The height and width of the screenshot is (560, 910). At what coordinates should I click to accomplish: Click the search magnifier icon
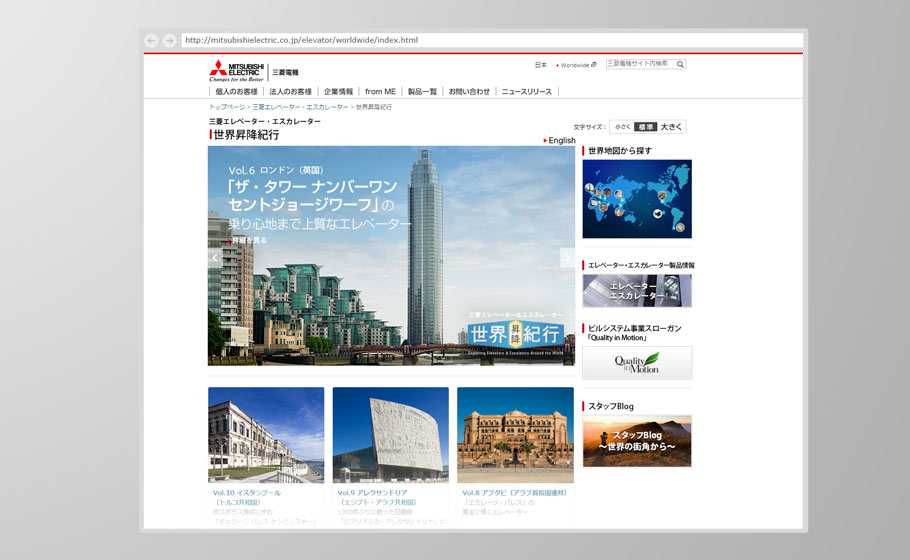tap(680, 64)
